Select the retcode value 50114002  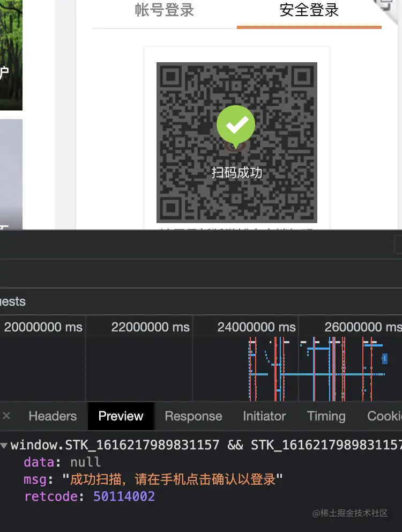[x=124, y=497]
